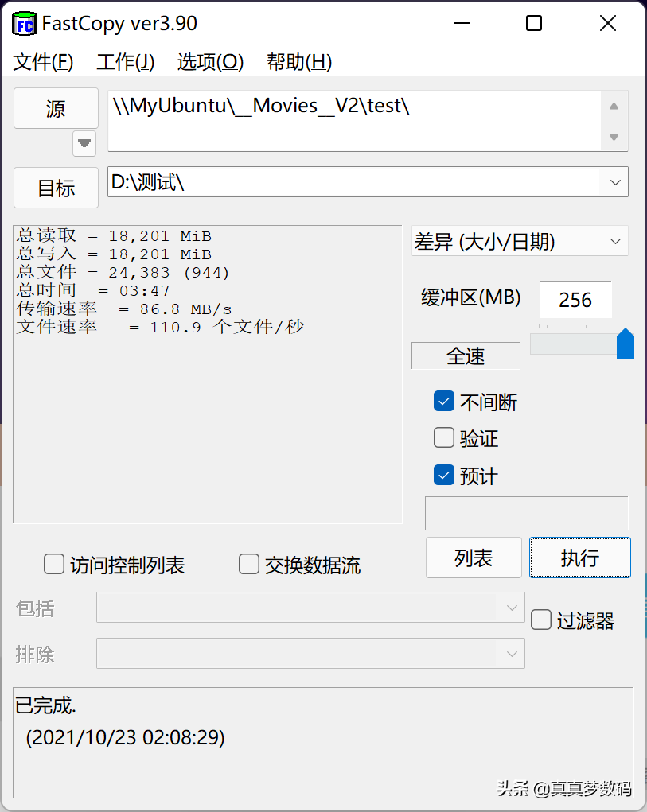Enable the 验证 verify checkbox
The height and width of the screenshot is (812, 647).
point(444,438)
